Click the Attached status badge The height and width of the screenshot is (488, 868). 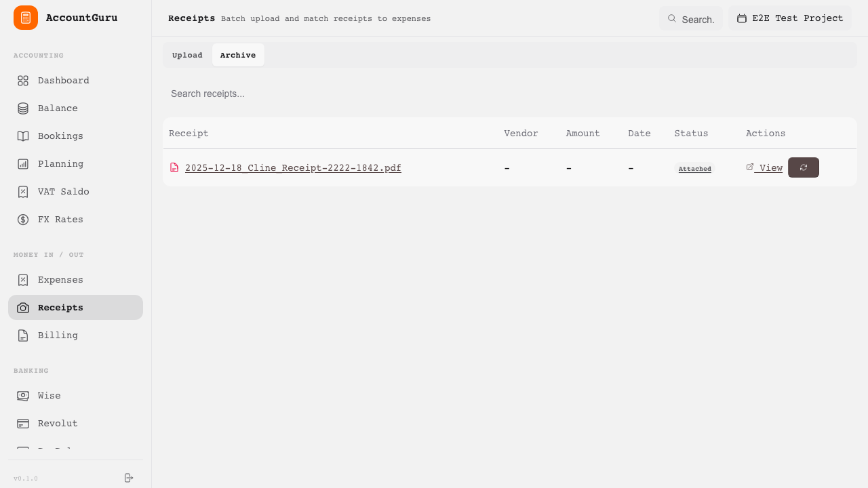pyautogui.click(x=694, y=168)
